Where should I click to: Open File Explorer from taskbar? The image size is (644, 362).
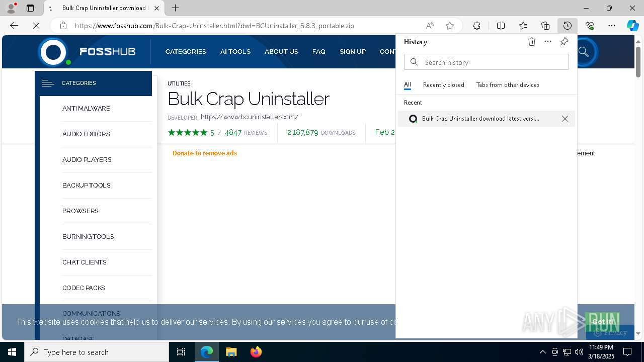point(231,352)
